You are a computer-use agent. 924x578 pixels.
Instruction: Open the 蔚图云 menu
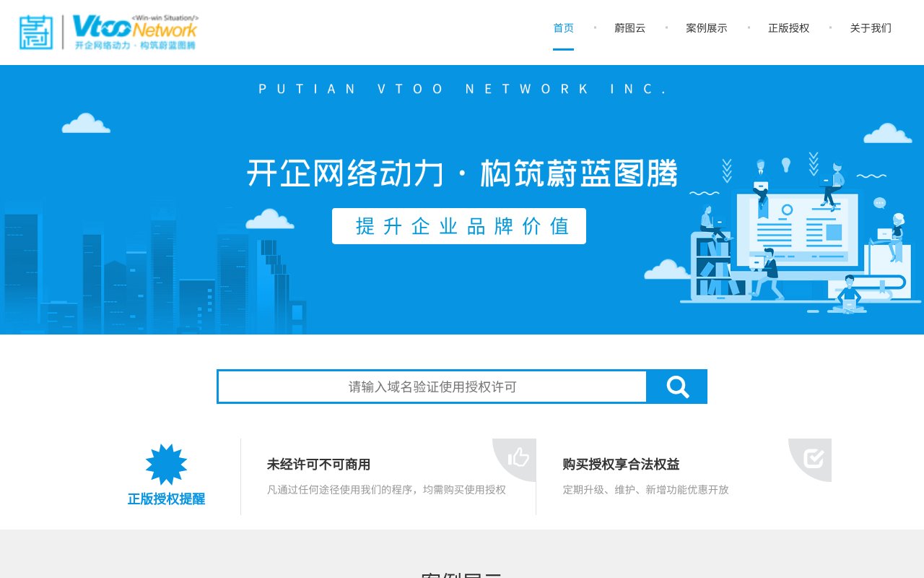(629, 27)
